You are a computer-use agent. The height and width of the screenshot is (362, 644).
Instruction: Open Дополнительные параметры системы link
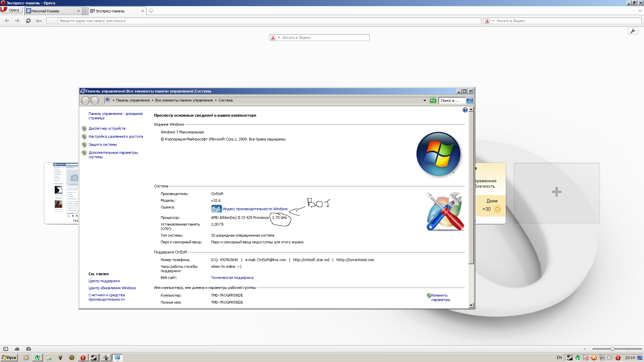tap(113, 155)
